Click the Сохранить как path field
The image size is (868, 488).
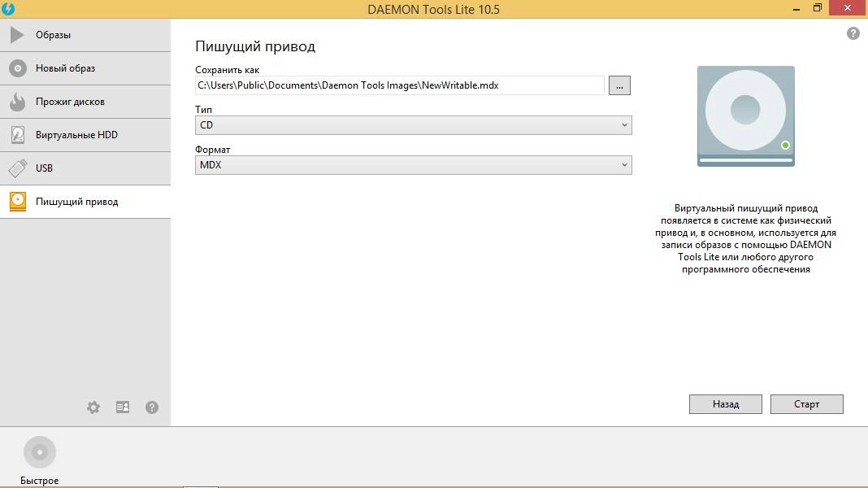click(x=400, y=86)
